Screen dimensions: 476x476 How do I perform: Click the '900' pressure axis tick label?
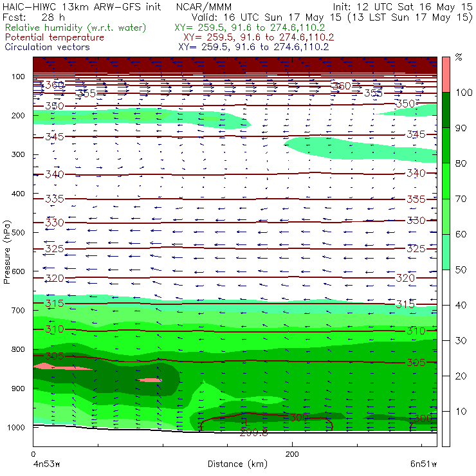click(x=18, y=389)
